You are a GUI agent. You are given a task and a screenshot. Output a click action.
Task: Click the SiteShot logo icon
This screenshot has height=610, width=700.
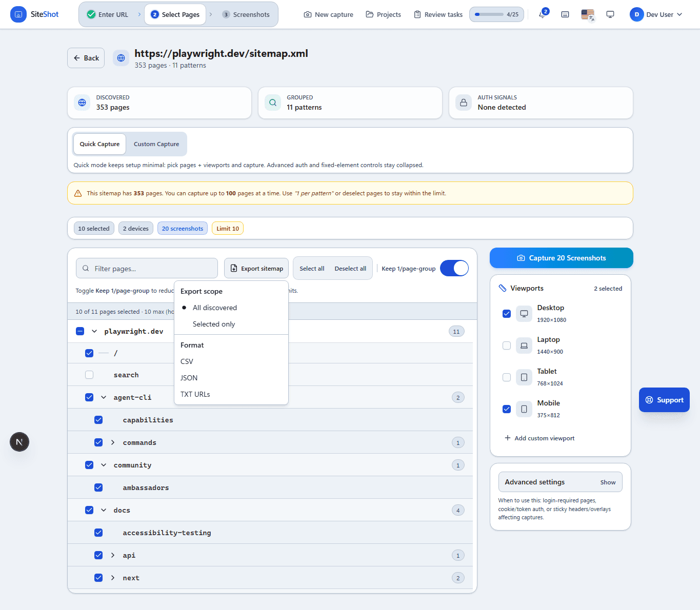pyautogui.click(x=18, y=14)
